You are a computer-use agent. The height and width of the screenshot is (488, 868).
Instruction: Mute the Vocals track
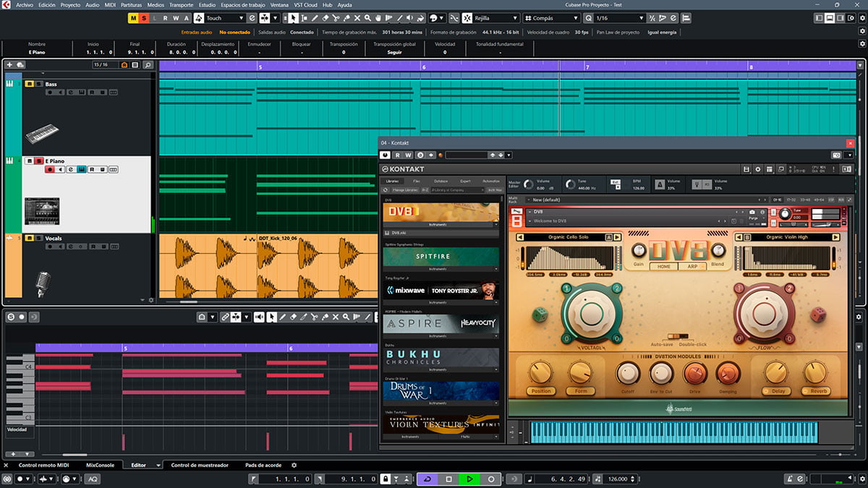[29, 237]
